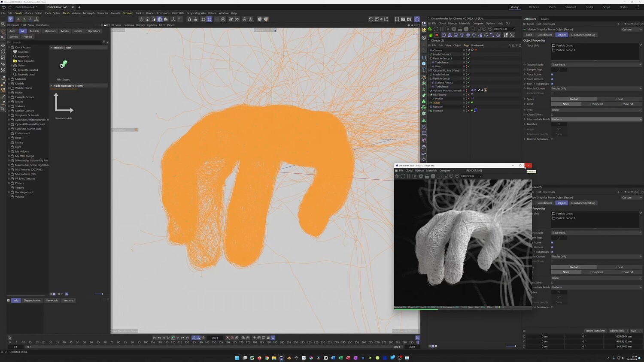Open the Sculpt layout tab
The image size is (644, 362).
click(590, 7)
